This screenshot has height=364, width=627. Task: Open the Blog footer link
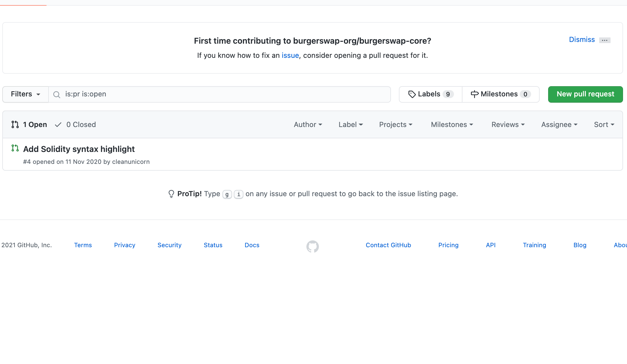[x=580, y=245]
